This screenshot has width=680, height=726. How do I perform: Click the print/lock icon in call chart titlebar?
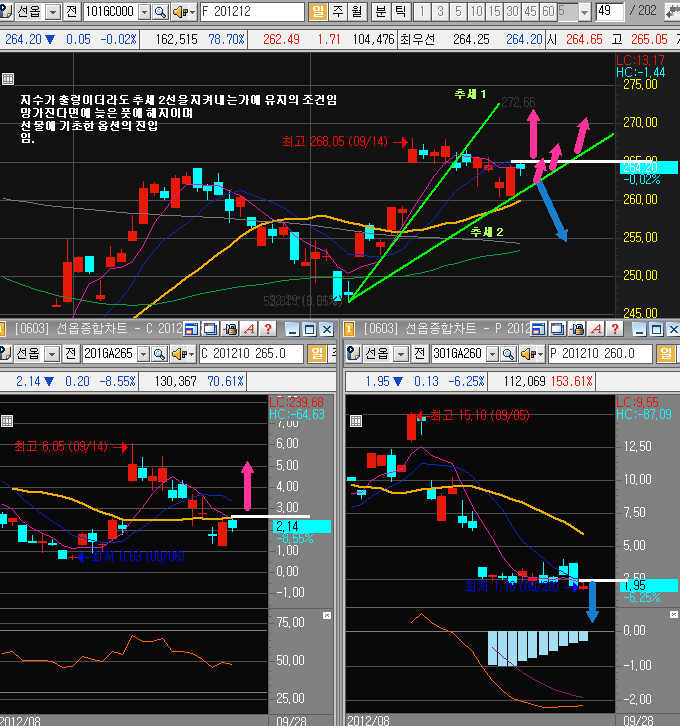pos(231,328)
